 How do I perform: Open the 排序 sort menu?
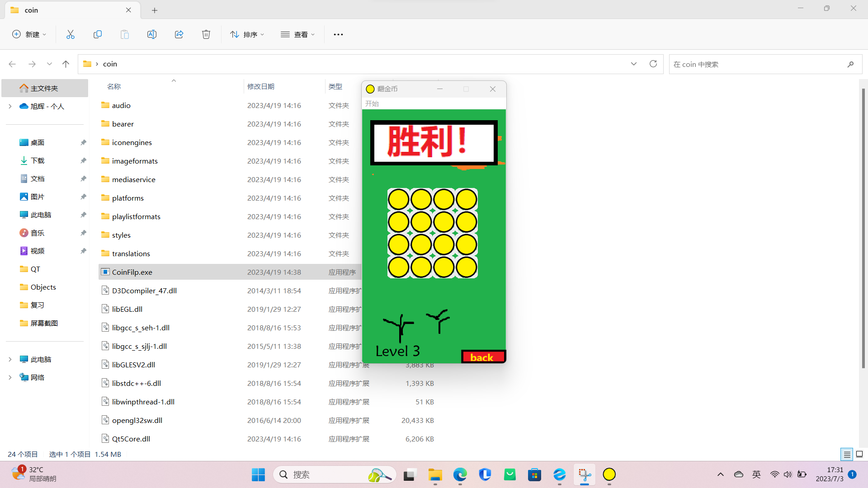click(x=246, y=34)
